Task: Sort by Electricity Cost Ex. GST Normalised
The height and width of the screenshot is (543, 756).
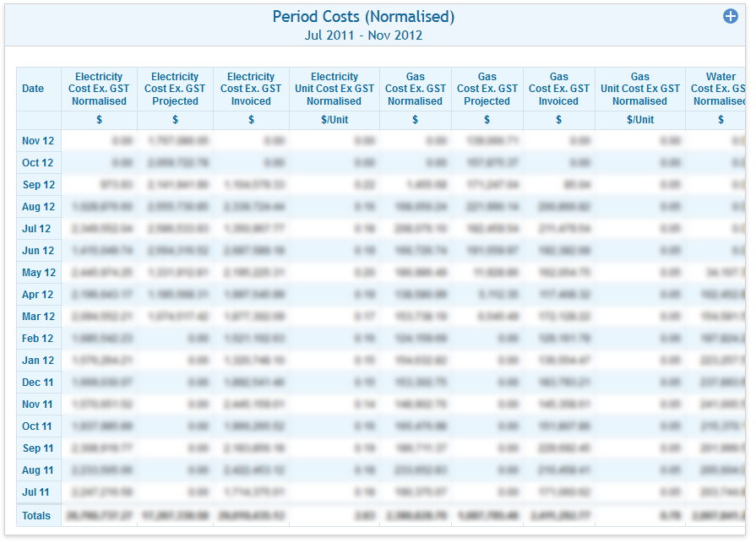Action: [99, 89]
